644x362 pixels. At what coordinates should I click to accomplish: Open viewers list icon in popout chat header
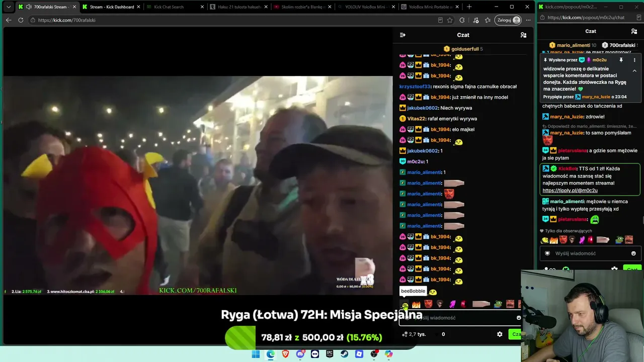[634, 31]
